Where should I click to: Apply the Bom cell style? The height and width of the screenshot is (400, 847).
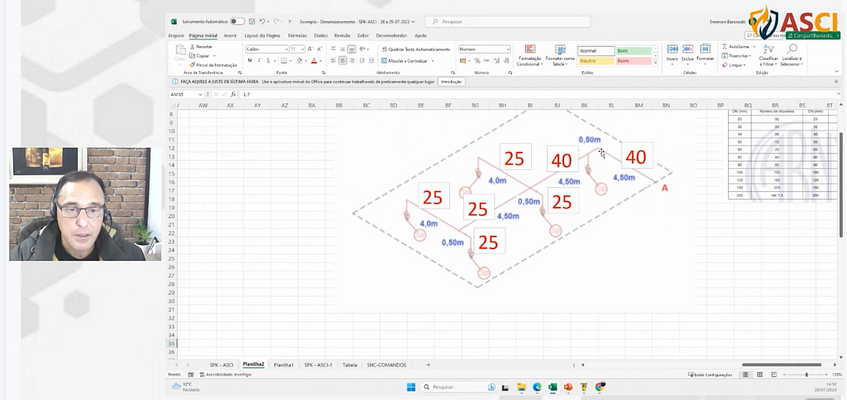[634, 51]
